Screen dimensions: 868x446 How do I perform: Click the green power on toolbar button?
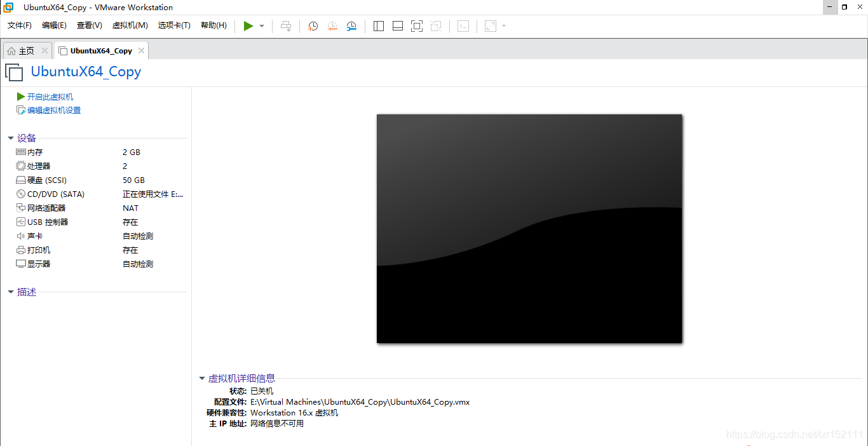click(x=248, y=26)
